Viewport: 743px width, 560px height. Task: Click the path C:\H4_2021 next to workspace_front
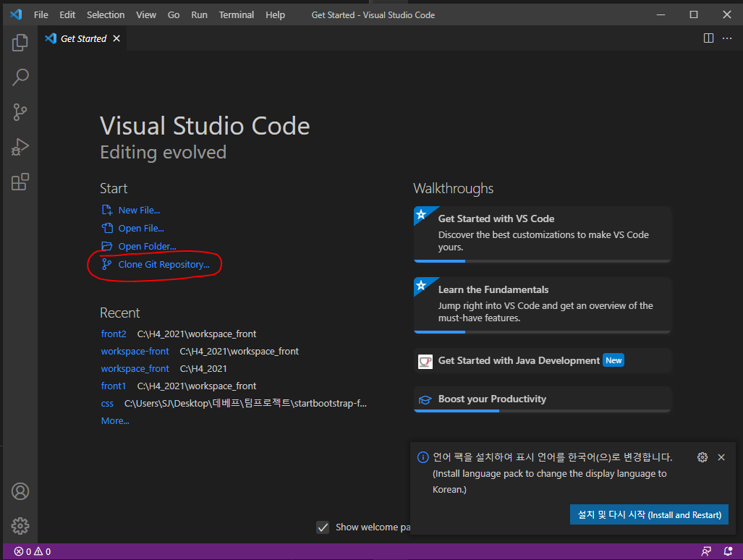tap(203, 368)
